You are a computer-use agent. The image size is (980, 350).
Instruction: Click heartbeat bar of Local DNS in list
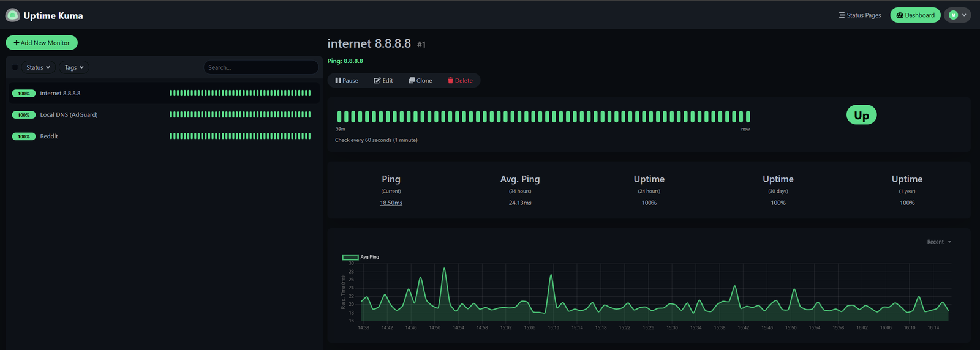coord(240,114)
